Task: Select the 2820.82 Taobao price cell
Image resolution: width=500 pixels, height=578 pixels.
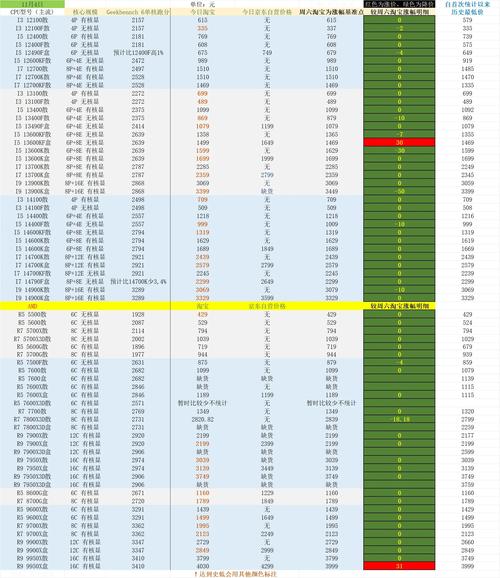Action: [202, 419]
